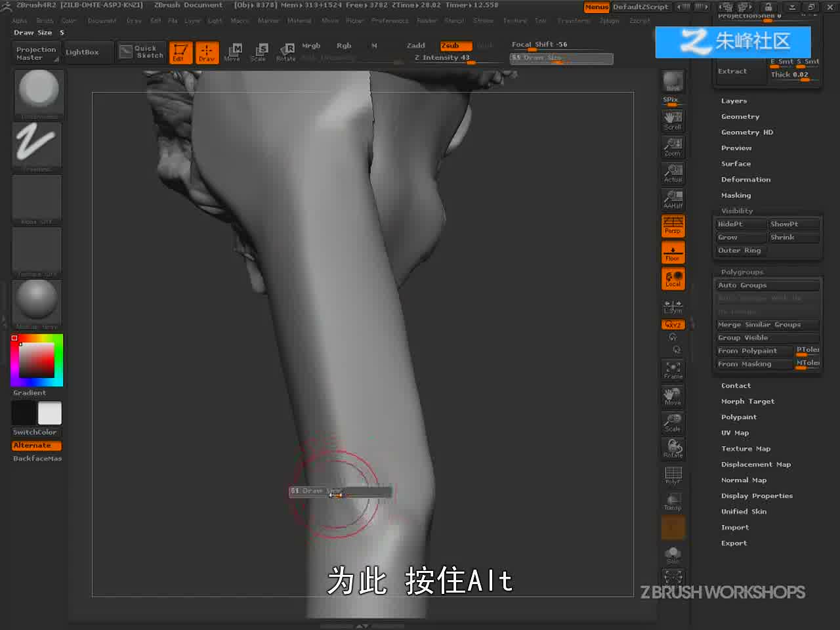The width and height of the screenshot is (840, 630).
Task: Select Rotate mode in the top shelf
Action: point(286,52)
